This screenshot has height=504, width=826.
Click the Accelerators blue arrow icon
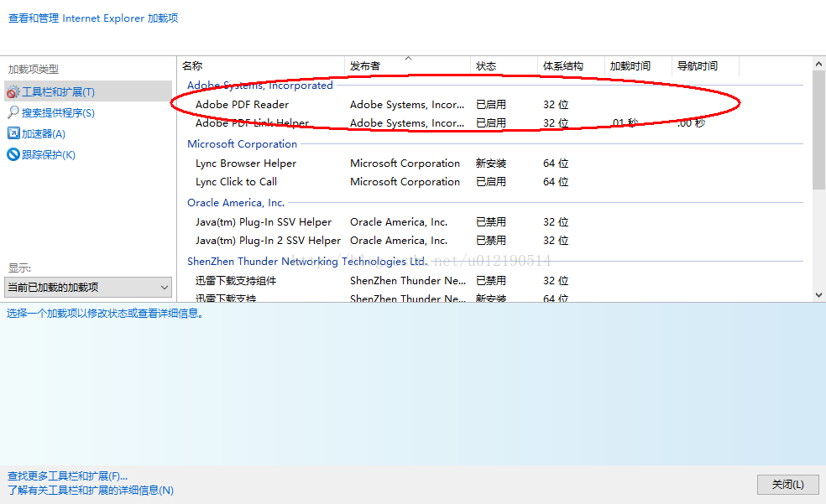coord(13,133)
